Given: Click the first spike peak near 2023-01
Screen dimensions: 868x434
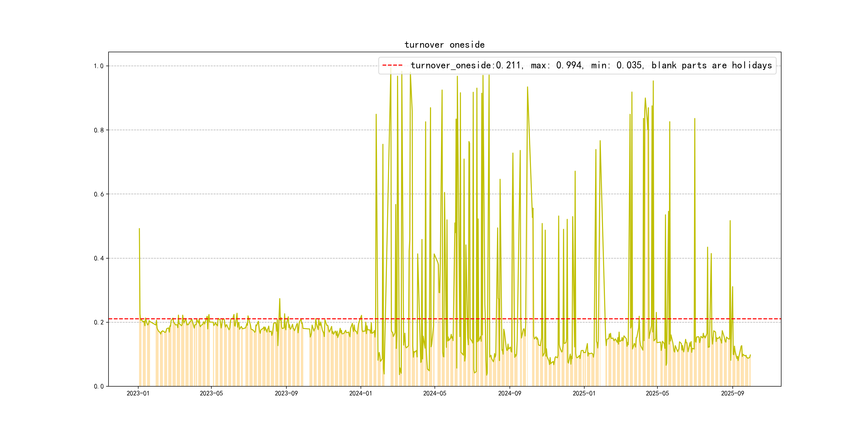Looking at the screenshot, I should pos(139,229).
